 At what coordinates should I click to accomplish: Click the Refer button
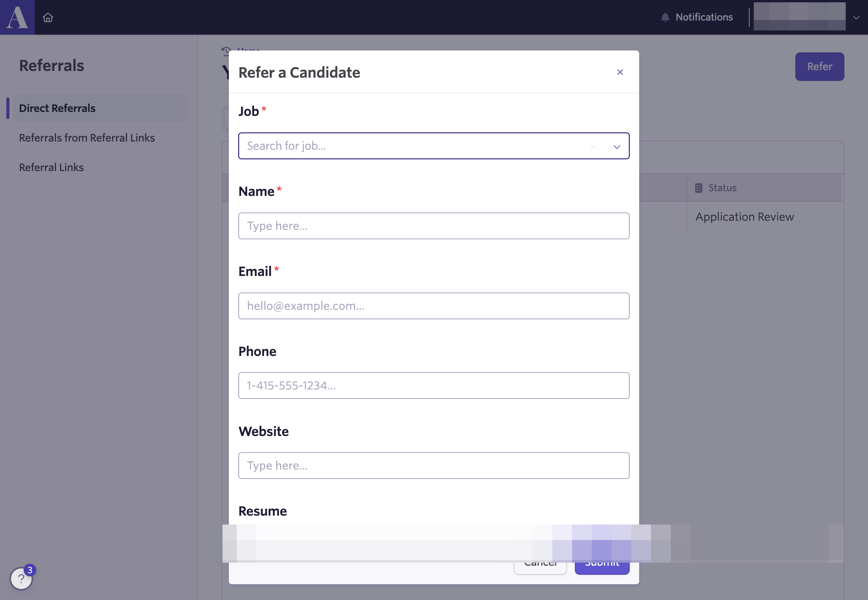(x=819, y=67)
